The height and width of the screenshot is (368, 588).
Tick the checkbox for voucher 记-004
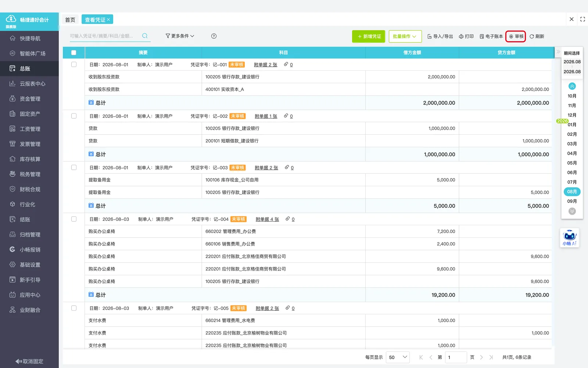(74, 219)
